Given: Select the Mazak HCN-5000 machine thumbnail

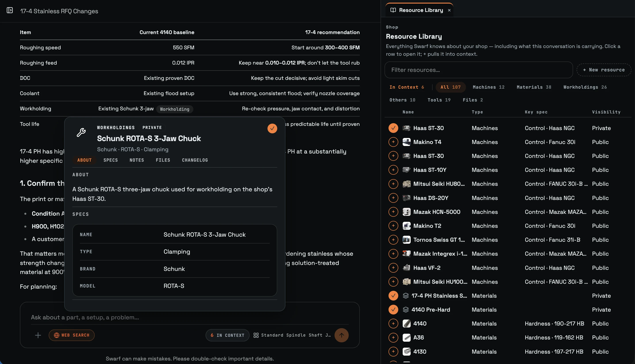Looking at the screenshot, I should point(406,212).
